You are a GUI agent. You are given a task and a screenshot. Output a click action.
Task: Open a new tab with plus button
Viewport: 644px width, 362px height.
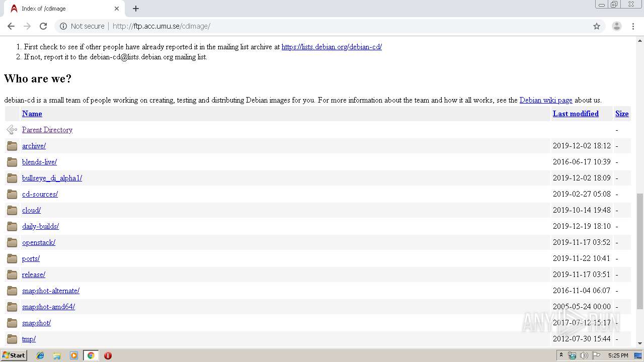click(136, 9)
